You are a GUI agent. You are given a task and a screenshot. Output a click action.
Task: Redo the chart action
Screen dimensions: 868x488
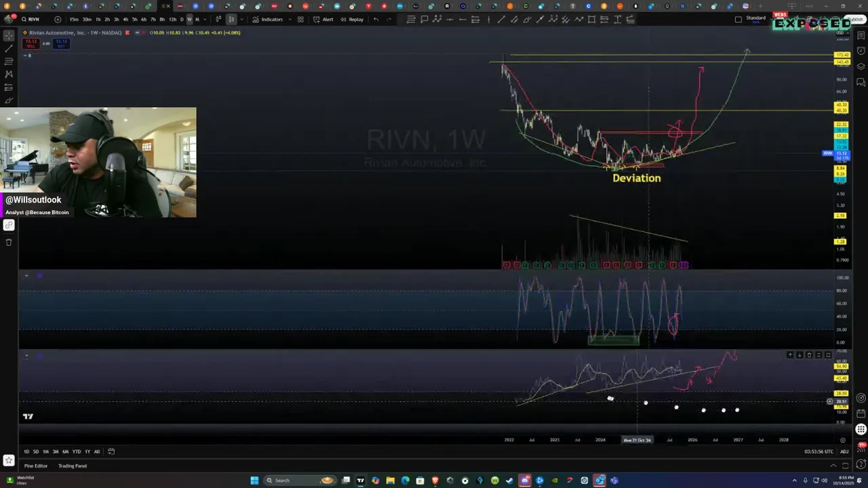tap(389, 20)
